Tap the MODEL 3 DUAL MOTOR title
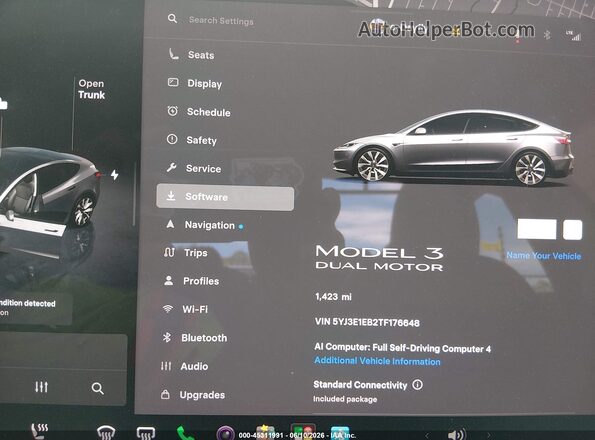The width and height of the screenshot is (595, 440). tap(379, 258)
